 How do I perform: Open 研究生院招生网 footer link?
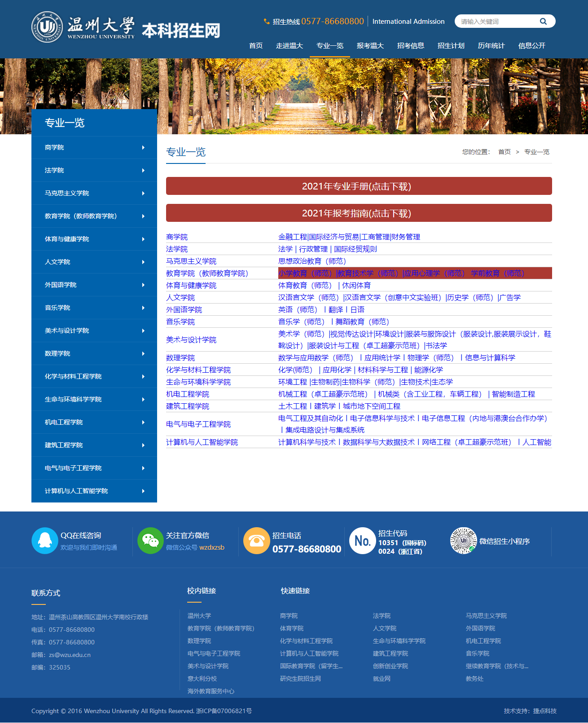coord(300,679)
